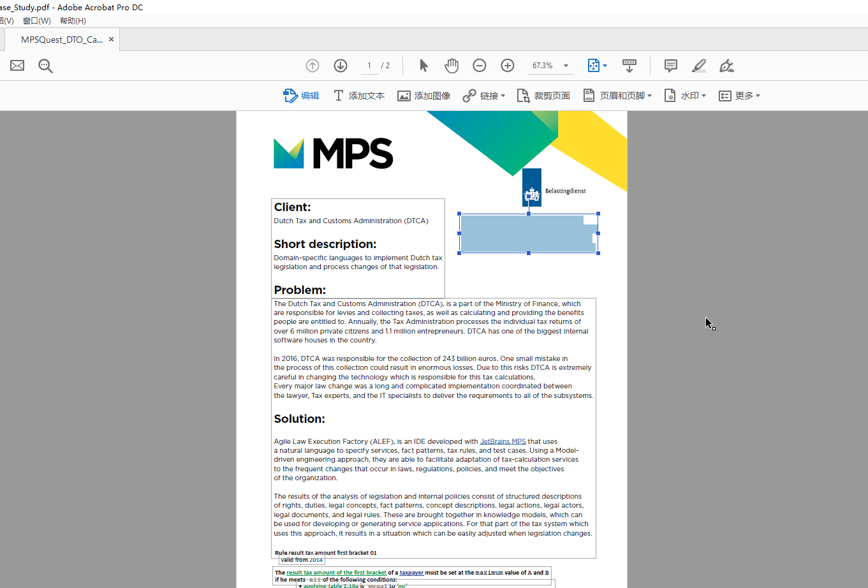The image size is (868, 588).
Task: Open the sign fountain pen tool
Action: tap(726, 66)
